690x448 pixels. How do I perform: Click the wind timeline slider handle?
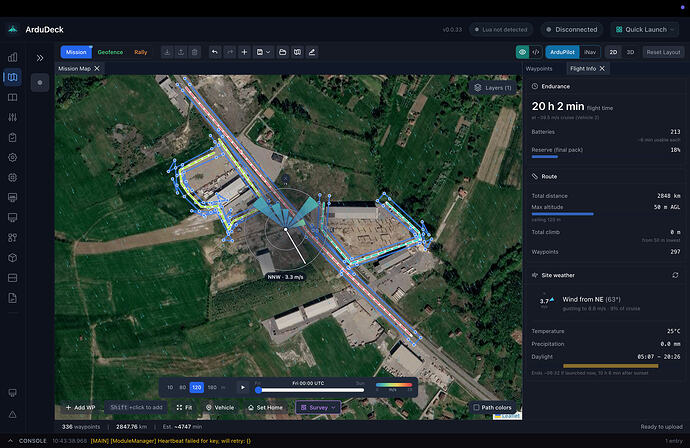[258, 390]
